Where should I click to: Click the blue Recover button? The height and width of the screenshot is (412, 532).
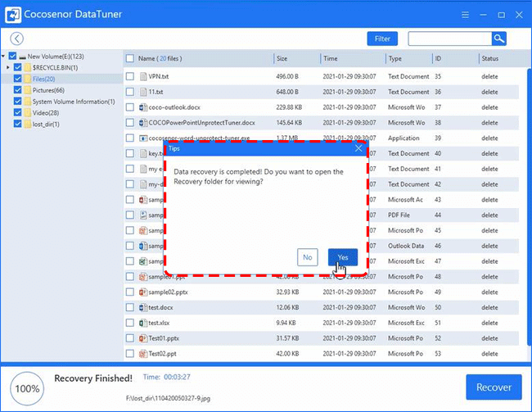coord(494,387)
